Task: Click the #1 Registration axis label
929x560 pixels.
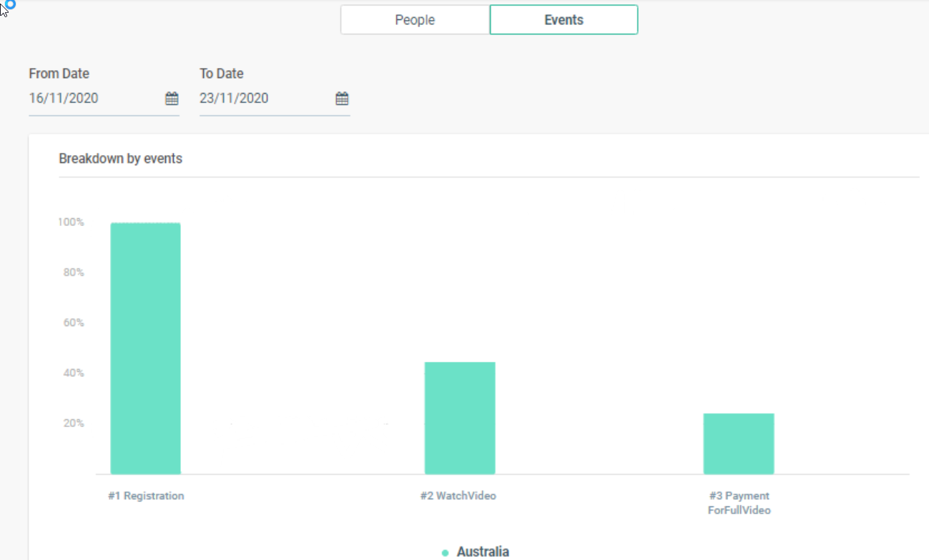Action: 146,496
